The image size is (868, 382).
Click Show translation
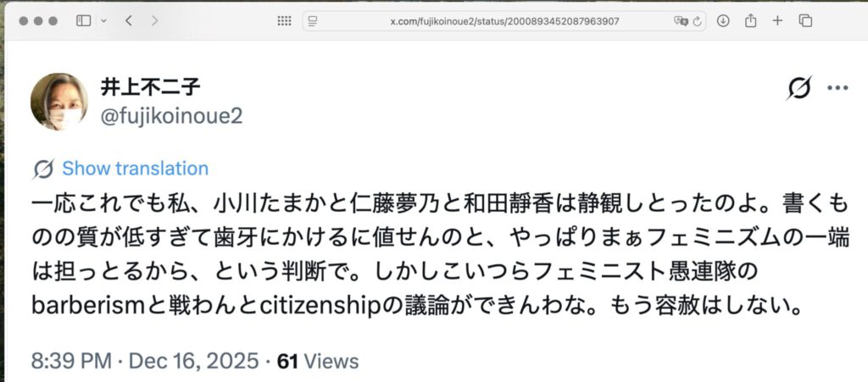tap(135, 169)
